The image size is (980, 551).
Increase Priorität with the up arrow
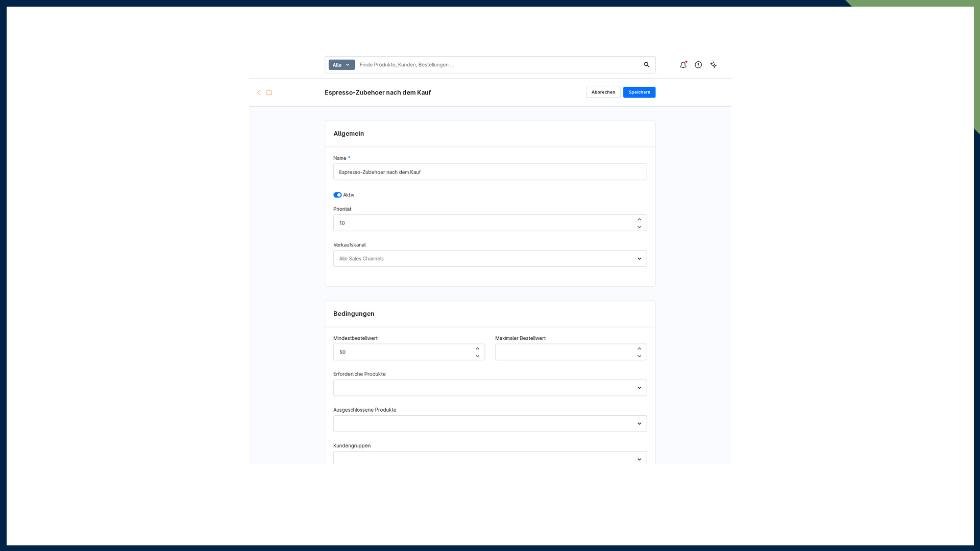coord(639,219)
